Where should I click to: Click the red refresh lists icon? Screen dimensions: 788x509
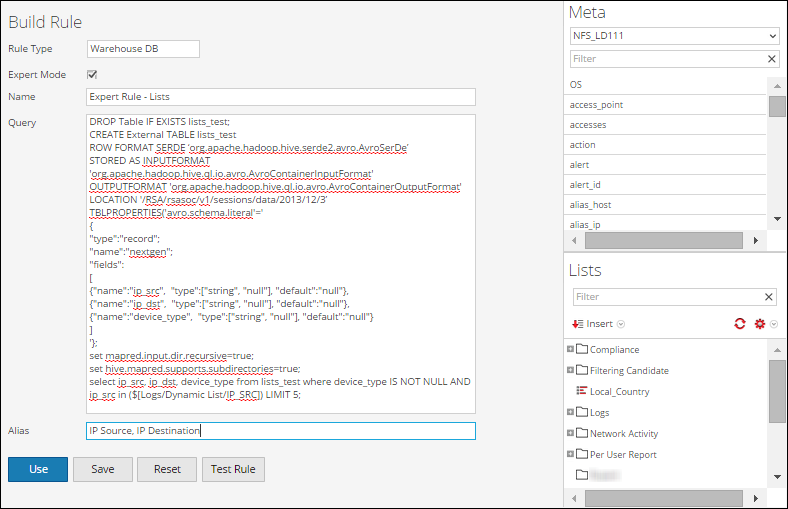[x=740, y=324]
